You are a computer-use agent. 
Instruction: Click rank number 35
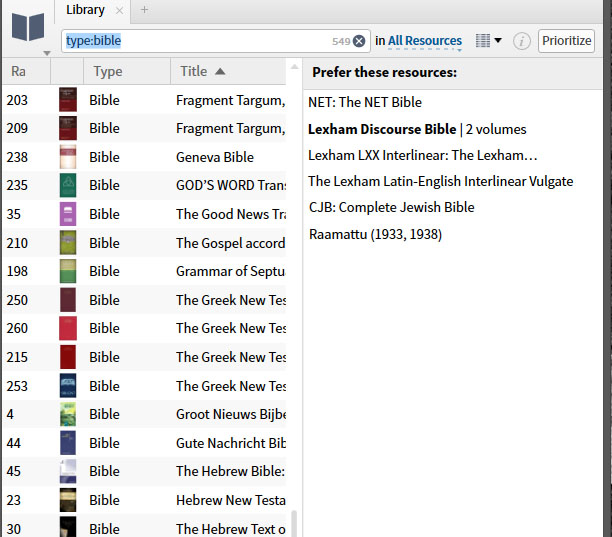pyautogui.click(x=14, y=214)
